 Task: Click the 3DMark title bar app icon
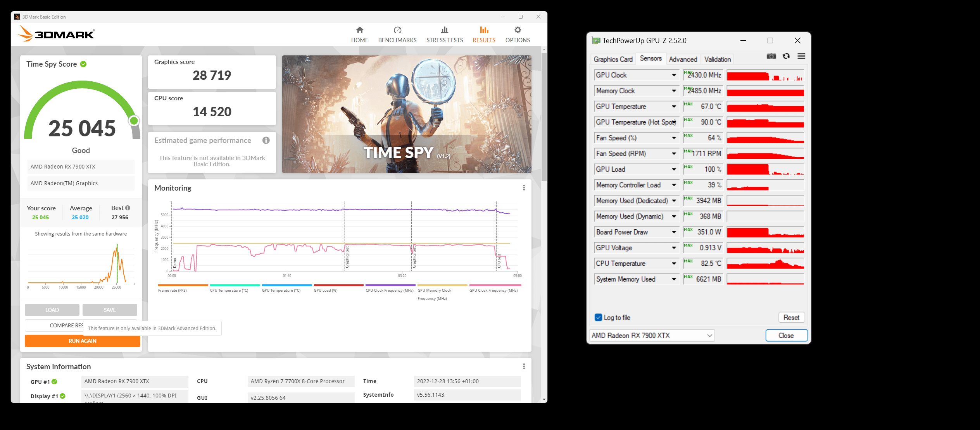pyautogui.click(x=17, y=17)
